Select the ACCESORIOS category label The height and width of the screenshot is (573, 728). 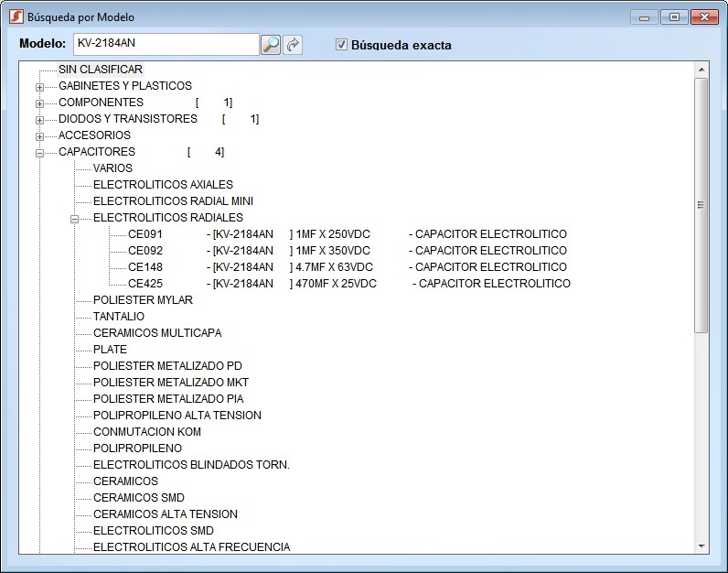pyautogui.click(x=94, y=135)
